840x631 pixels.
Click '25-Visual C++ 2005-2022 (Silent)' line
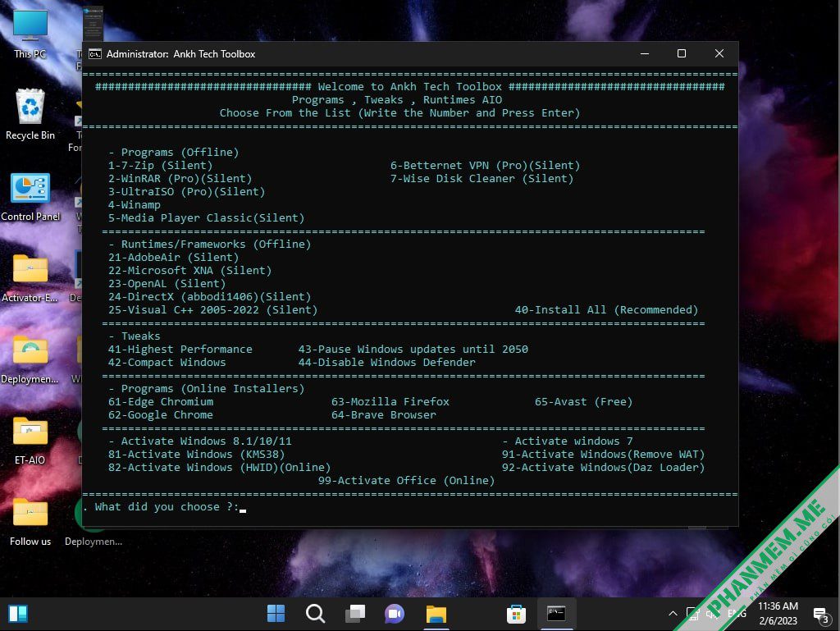(x=212, y=309)
